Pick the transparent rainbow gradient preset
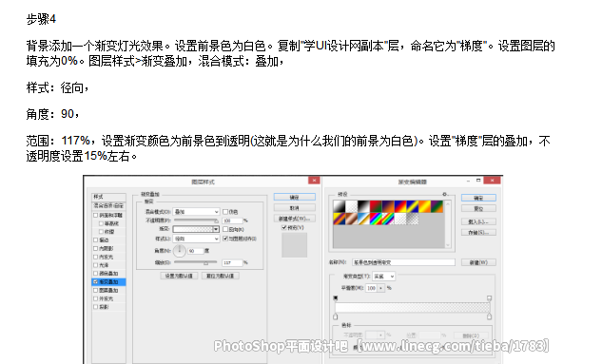Image resolution: width=602 pixels, height=364 pixels. [x=388, y=219]
